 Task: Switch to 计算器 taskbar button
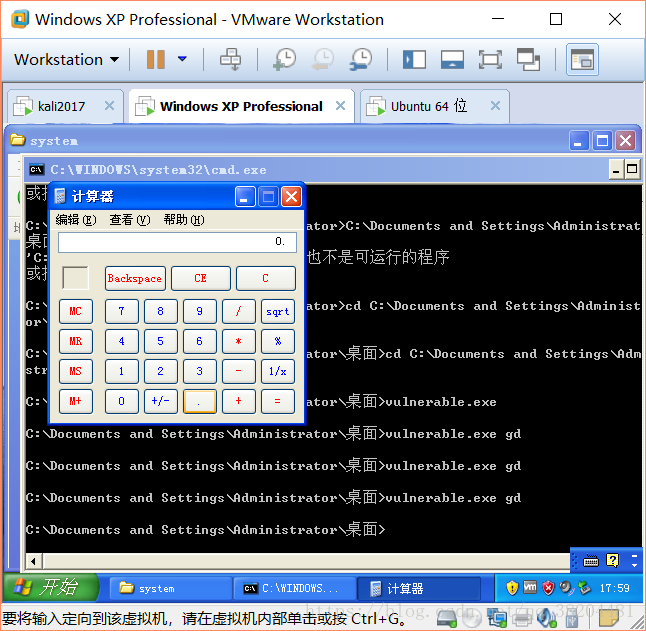pos(419,589)
